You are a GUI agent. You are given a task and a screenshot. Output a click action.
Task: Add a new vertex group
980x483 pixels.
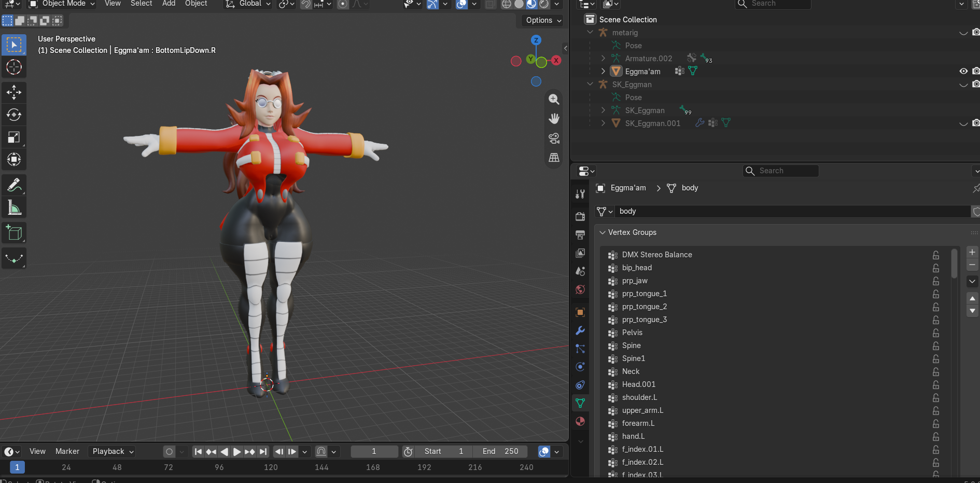pyautogui.click(x=972, y=252)
